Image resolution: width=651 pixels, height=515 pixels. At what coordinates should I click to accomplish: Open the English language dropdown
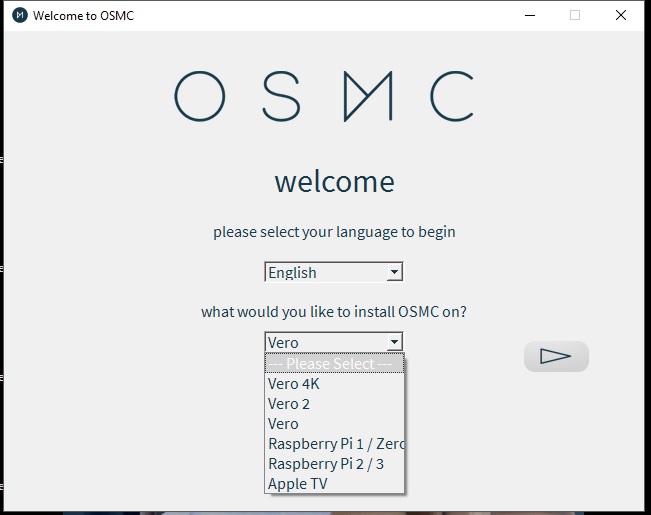[x=334, y=272]
